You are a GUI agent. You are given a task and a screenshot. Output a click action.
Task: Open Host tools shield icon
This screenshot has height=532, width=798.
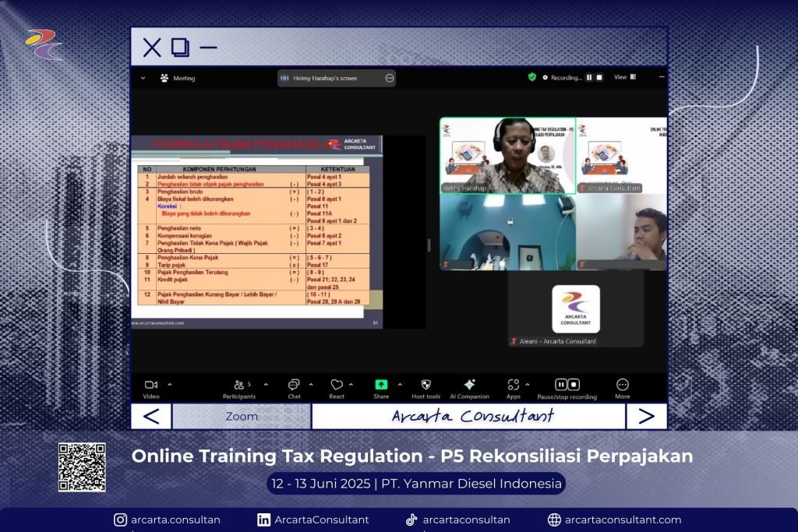(x=426, y=385)
